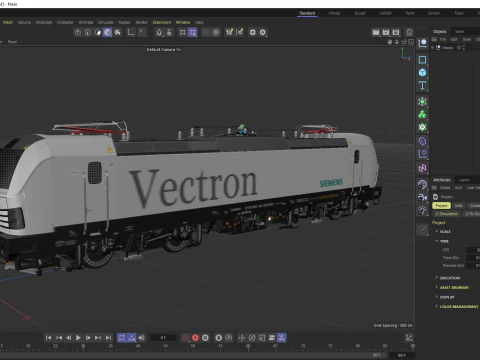The height and width of the screenshot is (360, 480).
Task: Expand the SCALE section in Project attributes
Action: pos(437,231)
